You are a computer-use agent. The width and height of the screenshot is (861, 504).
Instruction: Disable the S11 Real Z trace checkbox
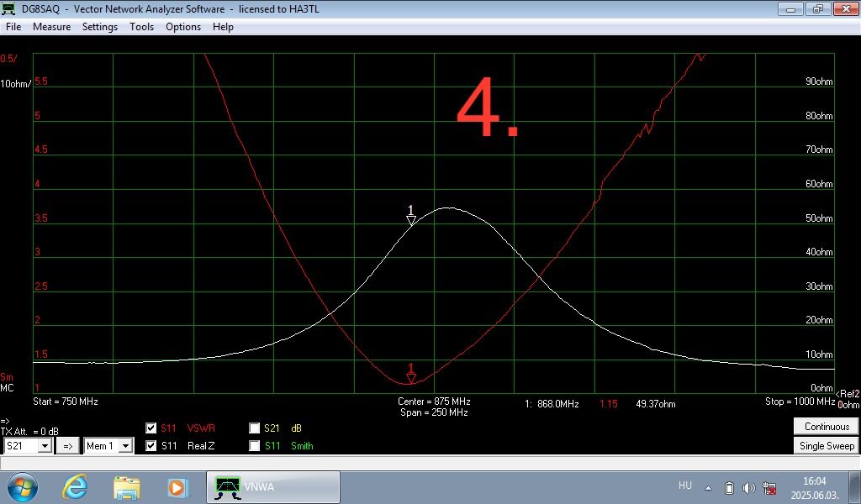tap(151, 446)
